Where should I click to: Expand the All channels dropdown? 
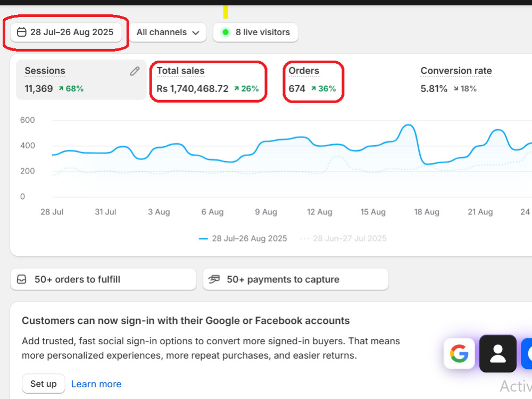(168, 32)
